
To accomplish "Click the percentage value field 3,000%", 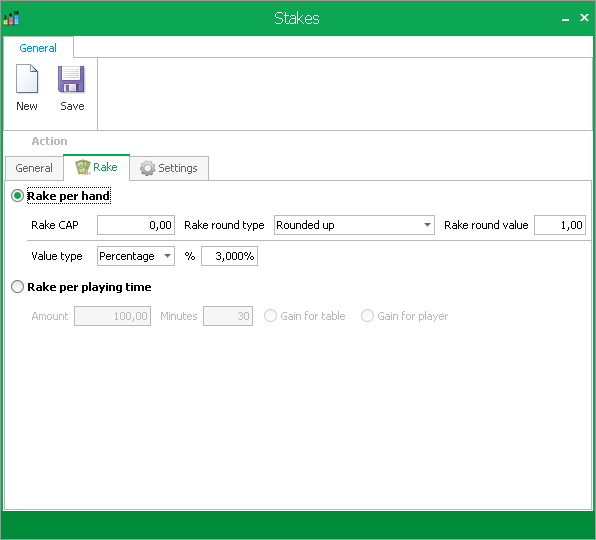I will [x=230, y=256].
